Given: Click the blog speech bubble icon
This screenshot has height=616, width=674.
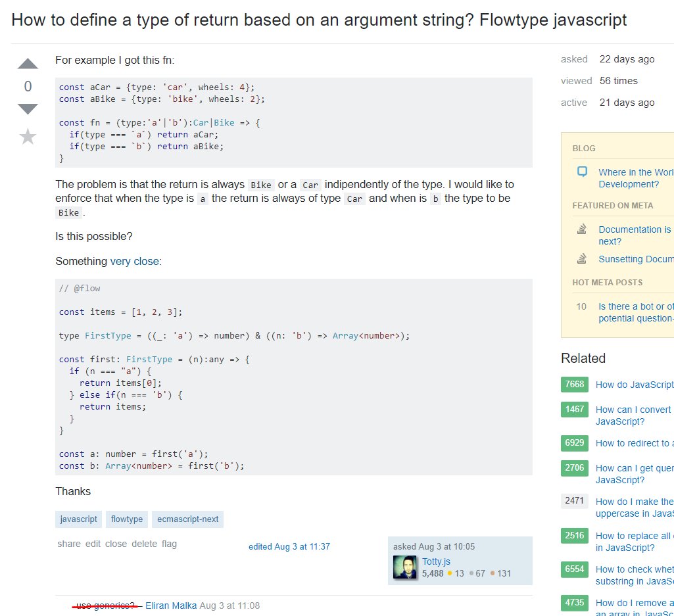Looking at the screenshot, I should tap(582, 172).
